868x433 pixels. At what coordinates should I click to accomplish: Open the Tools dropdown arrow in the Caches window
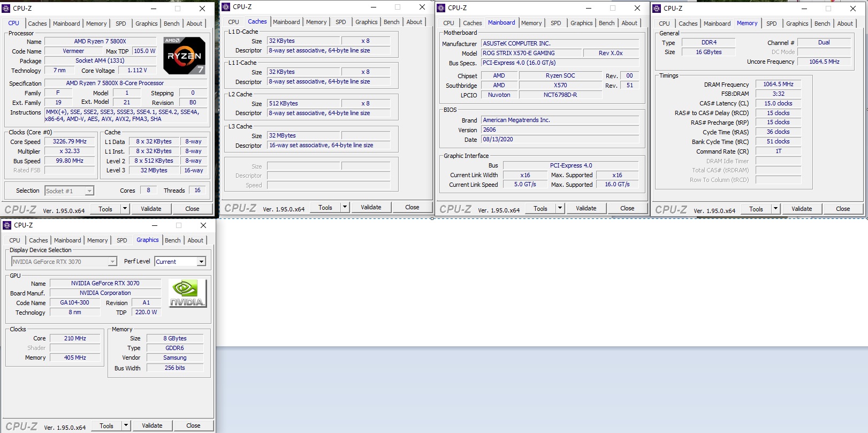click(x=345, y=207)
